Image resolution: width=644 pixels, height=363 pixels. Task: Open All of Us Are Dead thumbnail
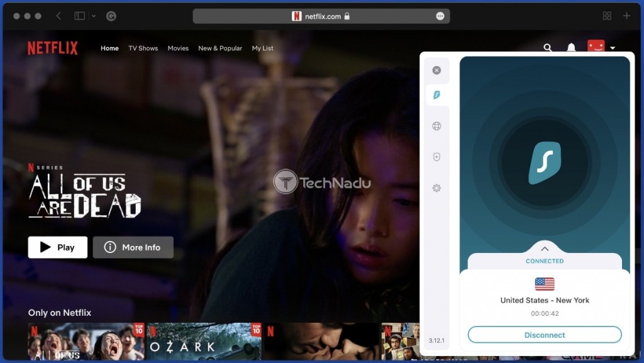86,342
